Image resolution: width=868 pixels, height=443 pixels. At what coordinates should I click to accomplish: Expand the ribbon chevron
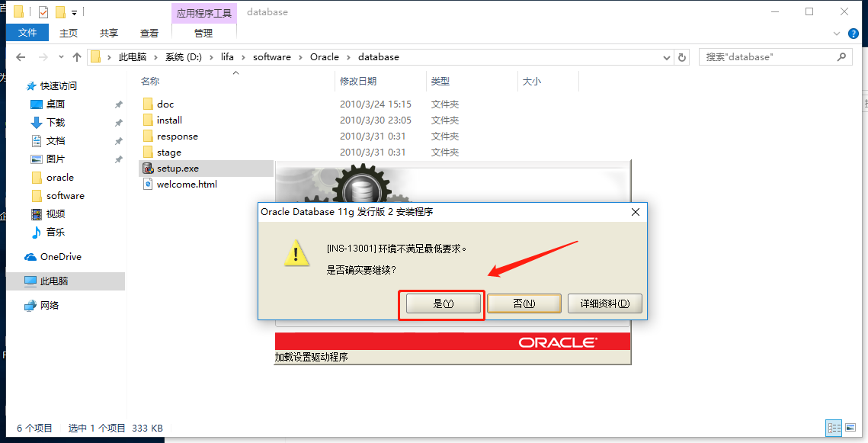837,34
